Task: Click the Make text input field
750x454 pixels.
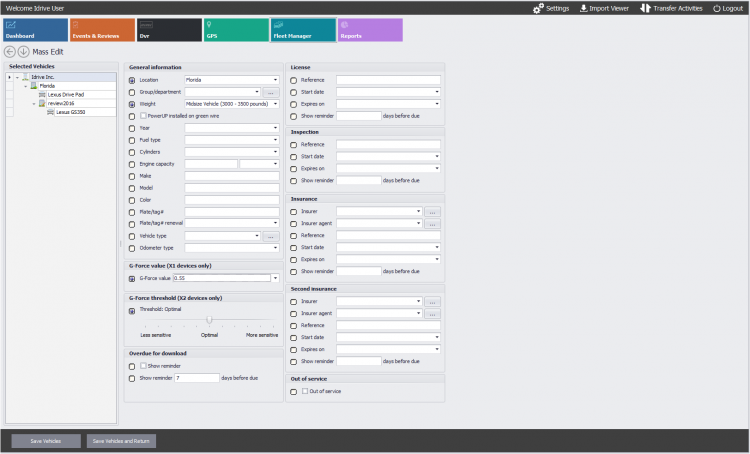Action: tap(231, 176)
